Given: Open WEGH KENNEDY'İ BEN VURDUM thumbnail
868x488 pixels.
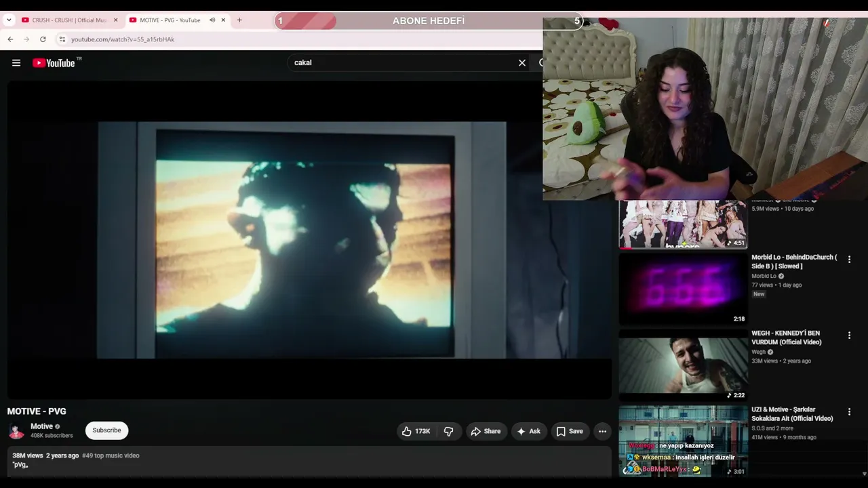Looking at the screenshot, I should click(683, 365).
